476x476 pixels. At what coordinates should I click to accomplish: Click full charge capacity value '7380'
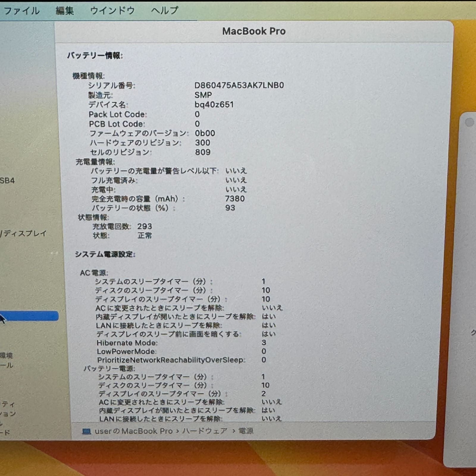tap(235, 199)
